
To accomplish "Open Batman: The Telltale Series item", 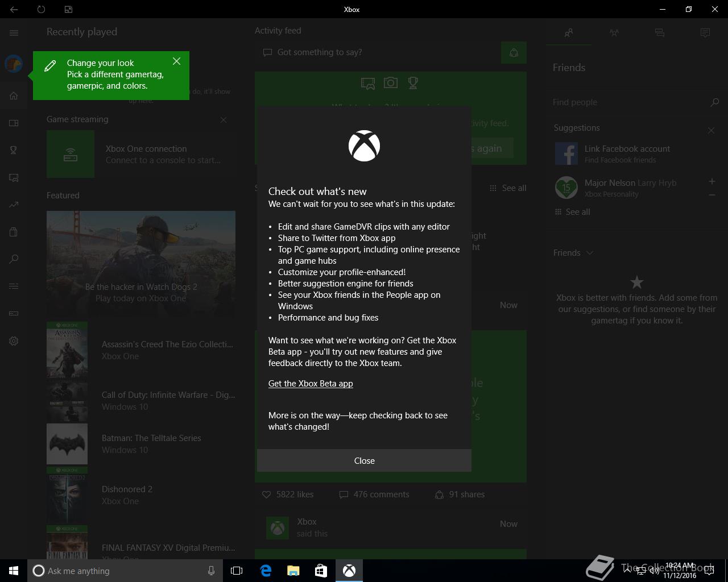I will [x=141, y=444].
